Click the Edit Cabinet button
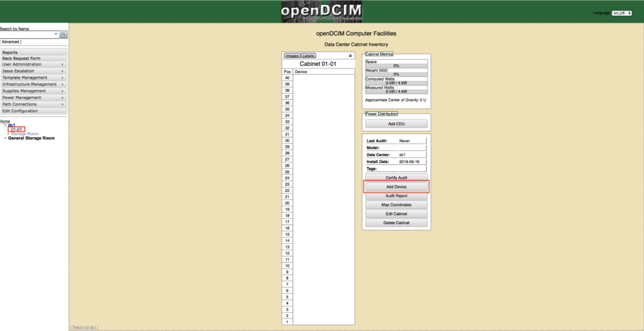 (x=396, y=214)
